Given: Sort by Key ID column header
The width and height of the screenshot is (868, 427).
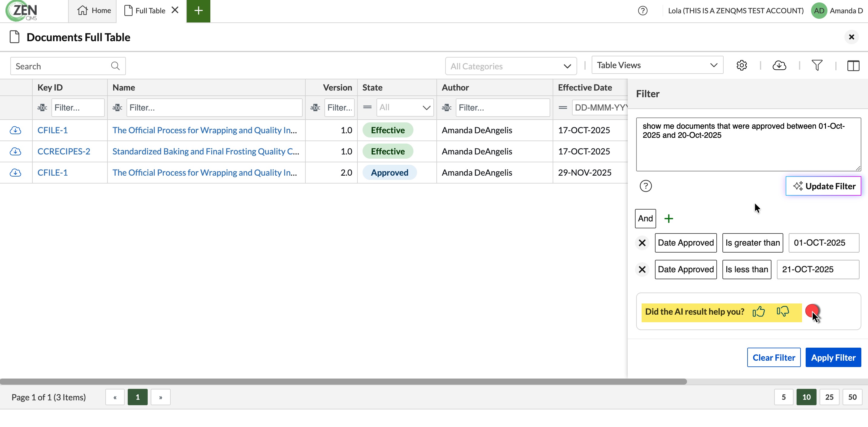Looking at the screenshot, I should click(70, 88).
